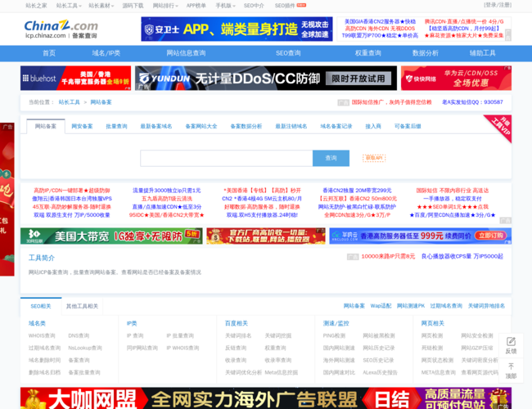Click 网站备案 in the breadcrumb
The image size is (532, 409).
[101, 102]
